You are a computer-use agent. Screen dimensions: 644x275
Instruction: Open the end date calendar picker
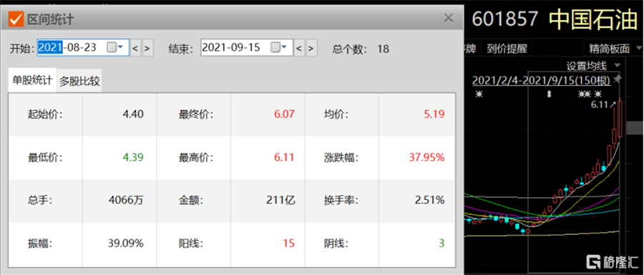(278, 47)
